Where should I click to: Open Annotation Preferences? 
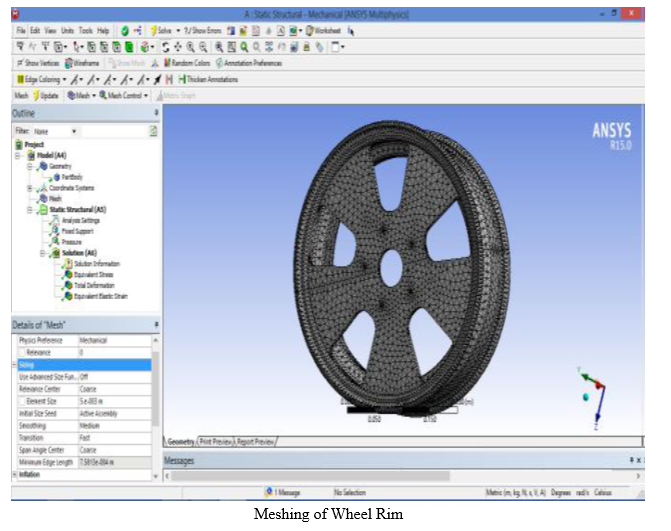pos(249,63)
